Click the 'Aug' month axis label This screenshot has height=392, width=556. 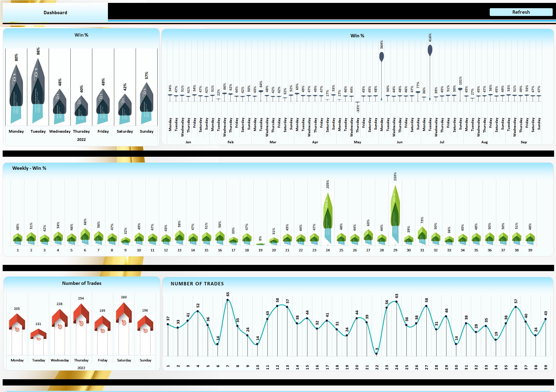click(484, 142)
